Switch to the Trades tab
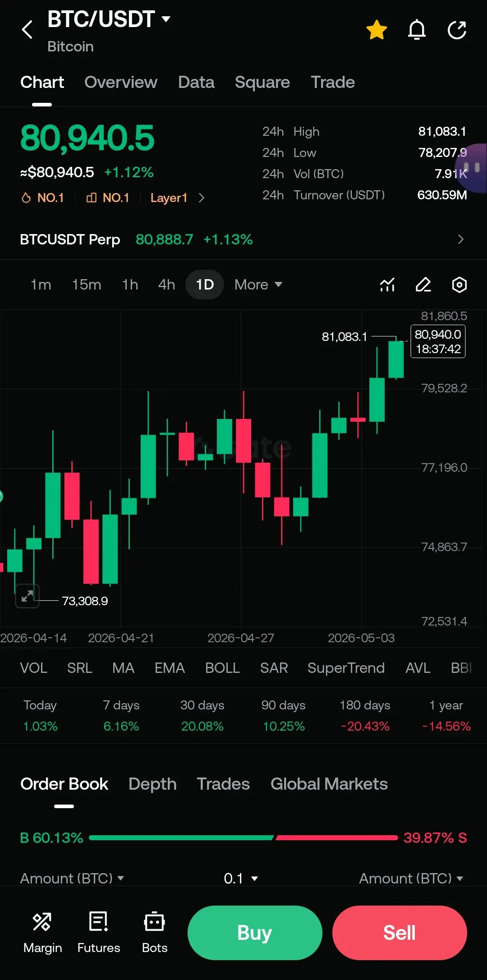Screen dimensions: 487x980 [223, 784]
